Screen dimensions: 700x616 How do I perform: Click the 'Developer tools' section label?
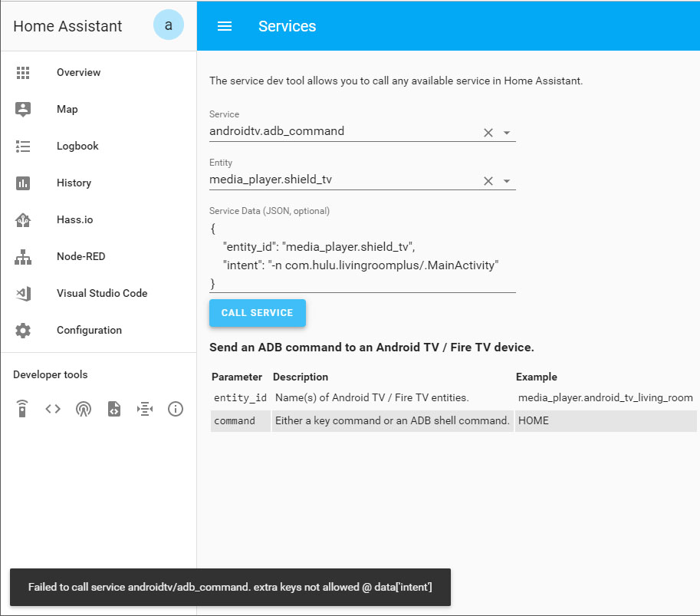tap(51, 375)
